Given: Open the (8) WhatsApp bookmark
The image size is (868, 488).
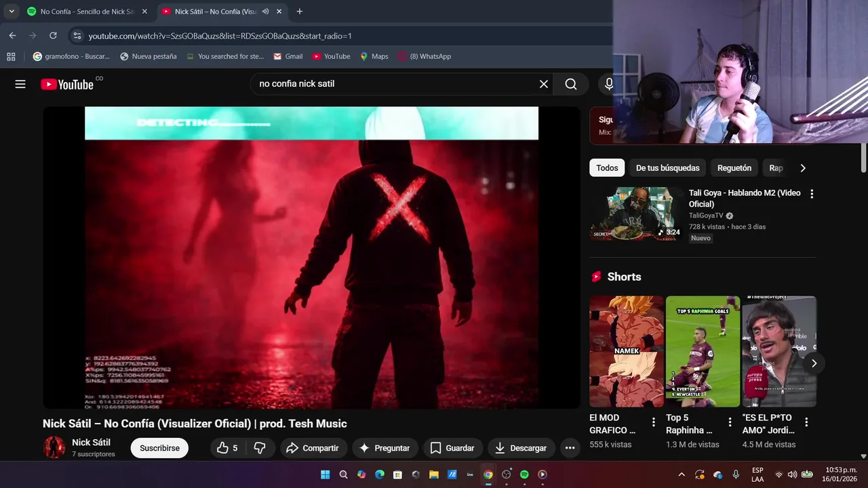Looking at the screenshot, I should (x=425, y=56).
